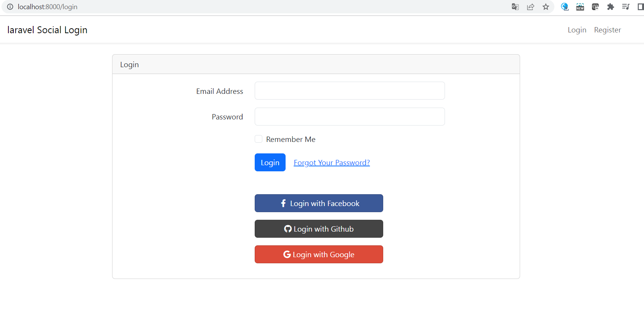Click the blue Login button
The height and width of the screenshot is (327, 644).
270,162
